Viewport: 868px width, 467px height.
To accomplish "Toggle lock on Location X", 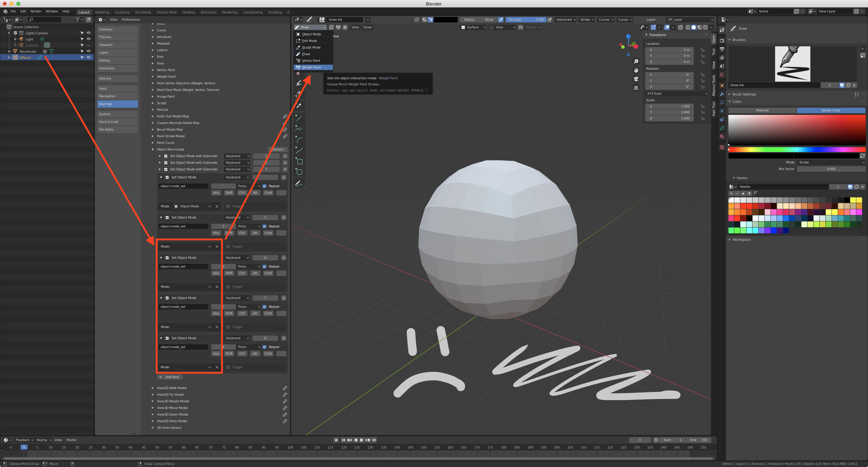I will (703, 50).
